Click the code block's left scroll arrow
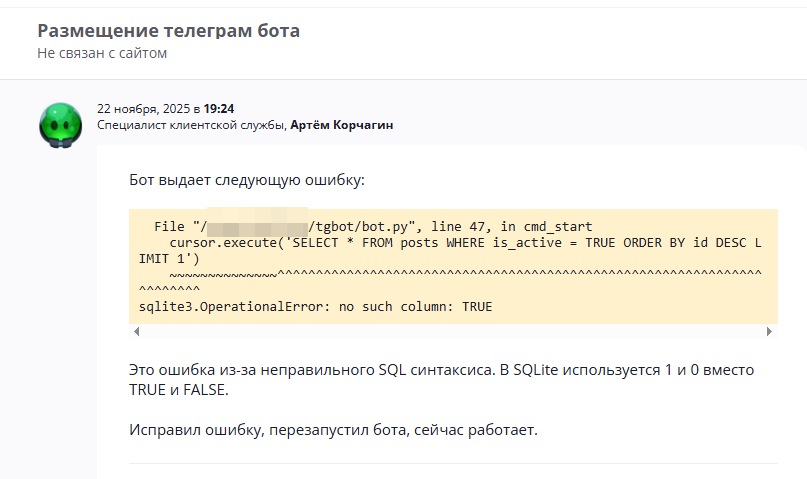This screenshot has height=479, width=807. tap(136, 331)
